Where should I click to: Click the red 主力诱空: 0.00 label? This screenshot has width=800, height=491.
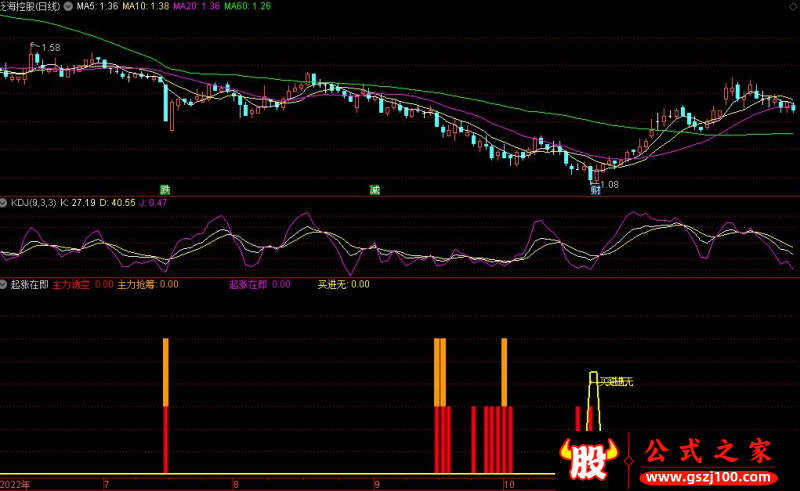coord(83,284)
